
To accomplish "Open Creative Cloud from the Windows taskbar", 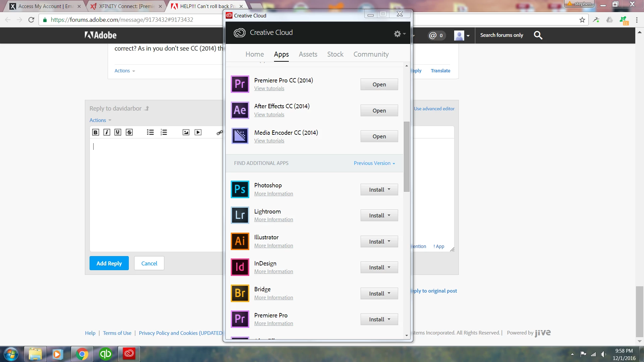I will [x=129, y=354].
